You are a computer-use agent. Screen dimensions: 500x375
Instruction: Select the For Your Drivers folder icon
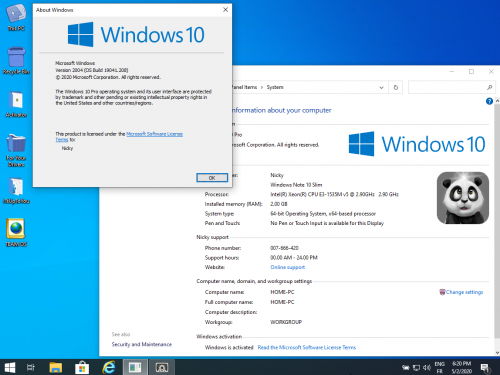coord(16,150)
